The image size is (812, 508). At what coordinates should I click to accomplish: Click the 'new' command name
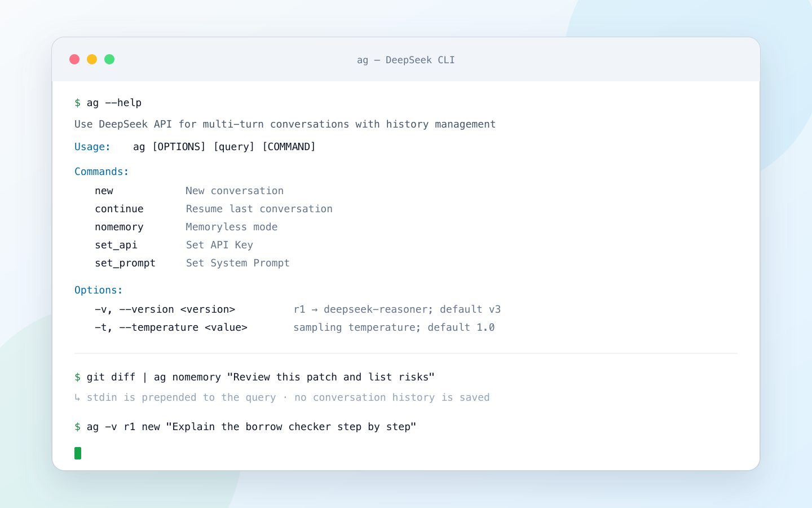click(104, 191)
